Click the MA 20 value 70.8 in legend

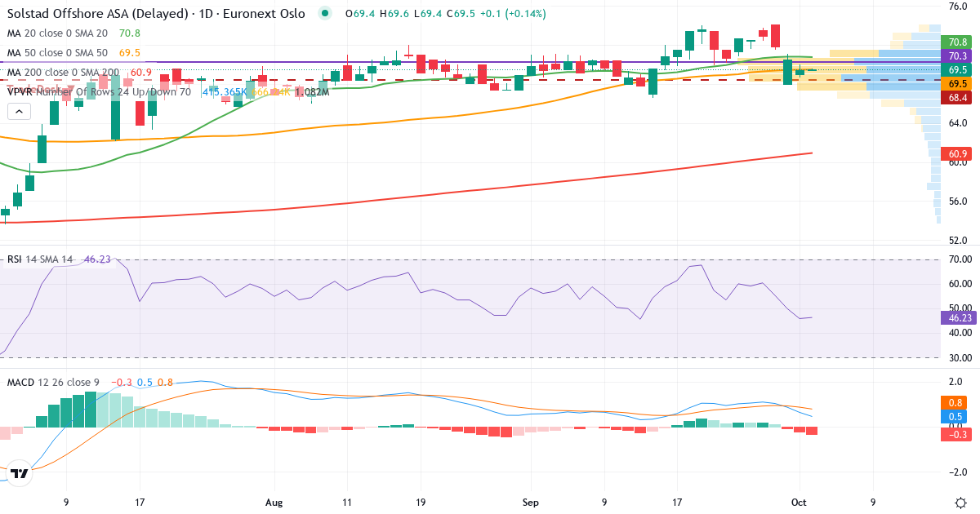[x=129, y=33]
